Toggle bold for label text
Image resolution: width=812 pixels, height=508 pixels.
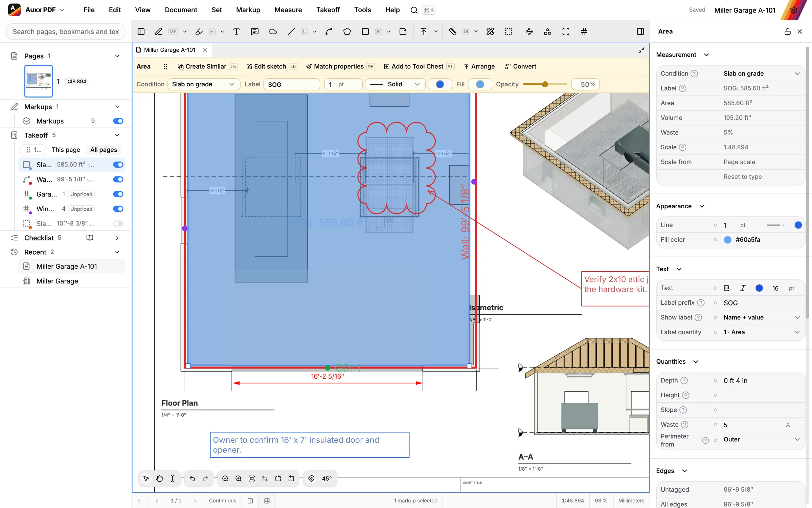(x=726, y=288)
